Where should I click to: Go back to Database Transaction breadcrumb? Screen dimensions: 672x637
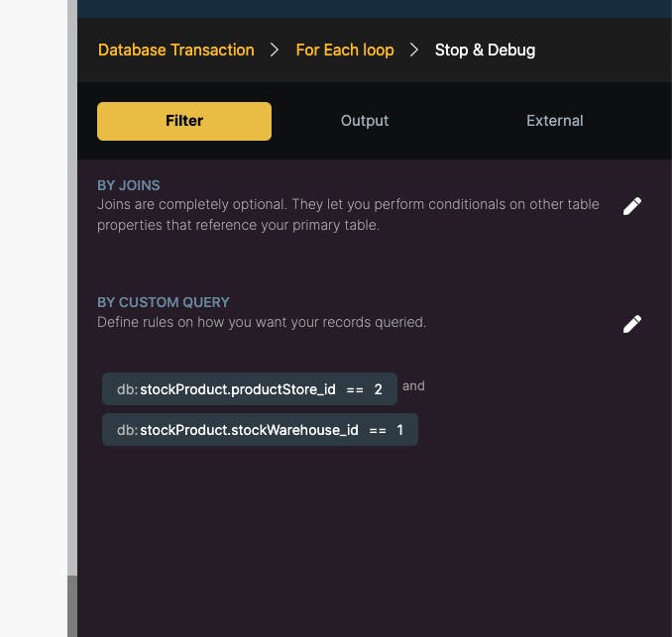point(176,51)
